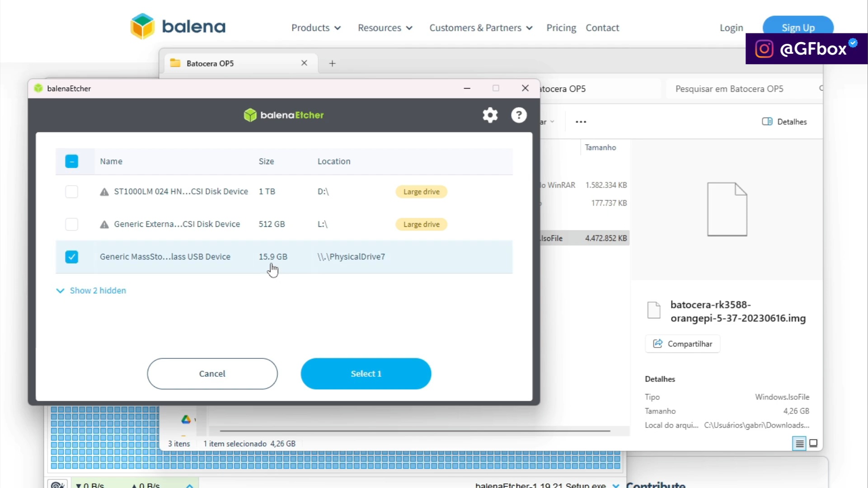Open the Pricing page link

(x=561, y=28)
